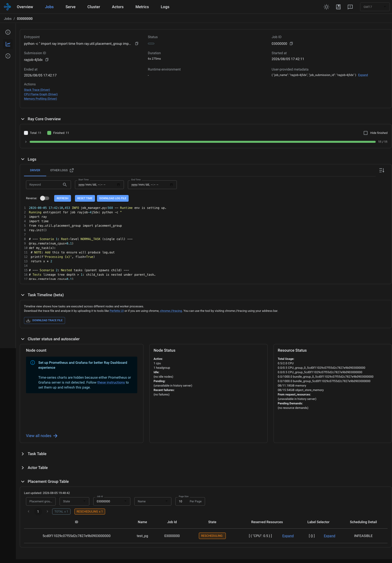
Task: Collapse the Task Timeline (beta) section
Action: pyautogui.click(x=23, y=295)
